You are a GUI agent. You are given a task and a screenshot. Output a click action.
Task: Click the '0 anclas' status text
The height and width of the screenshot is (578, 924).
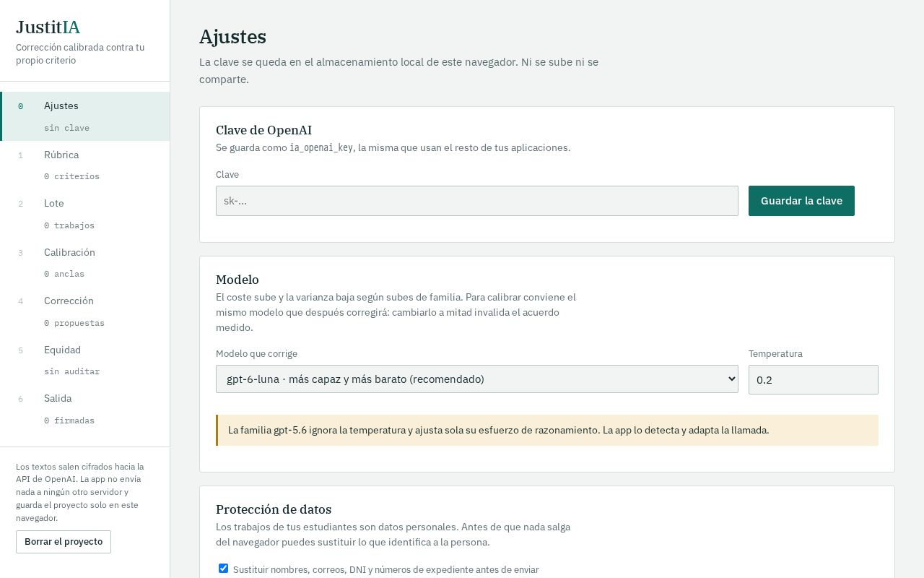(x=64, y=274)
